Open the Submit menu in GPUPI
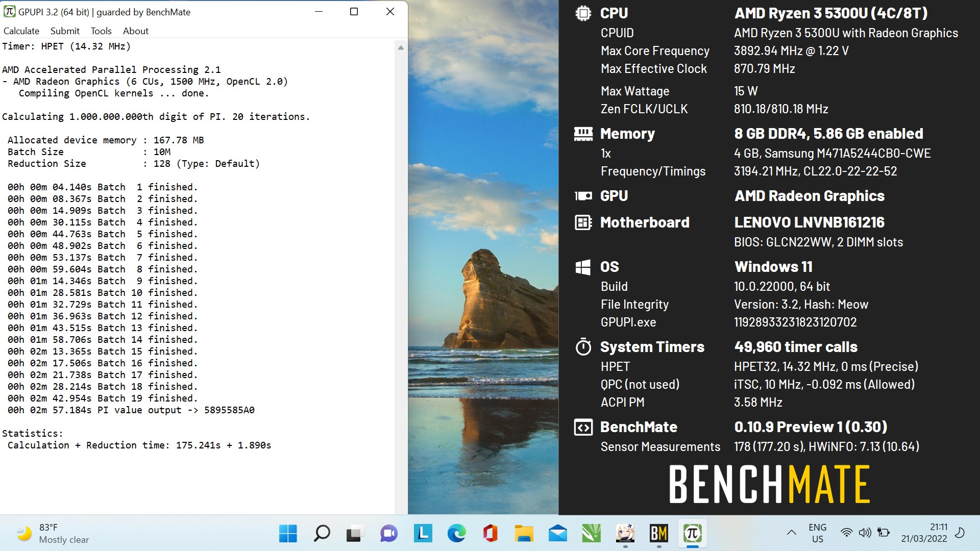This screenshot has height=551, width=980. pyautogui.click(x=65, y=31)
